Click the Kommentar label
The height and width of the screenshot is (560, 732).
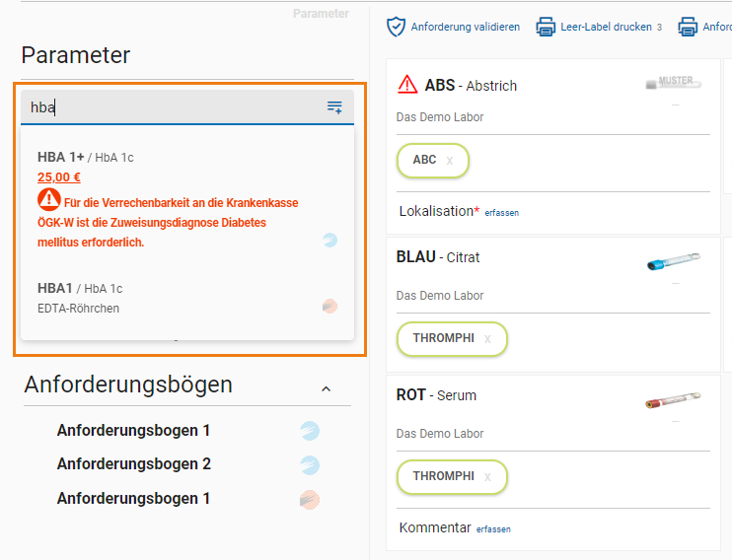click(x=435, y=527)
